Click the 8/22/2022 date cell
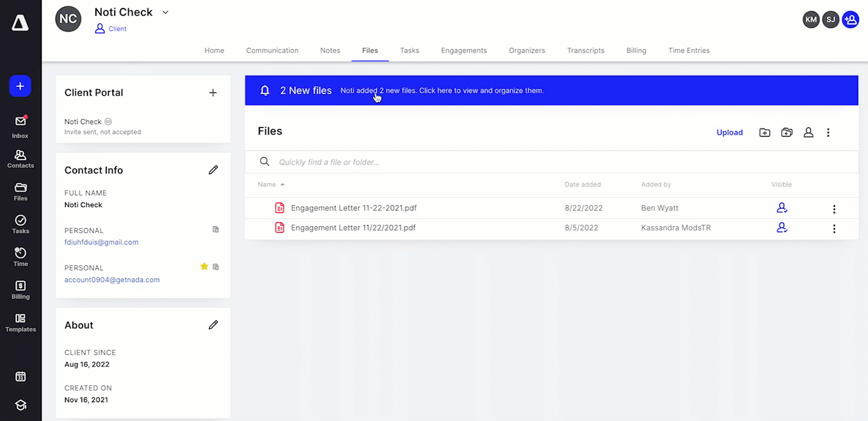This screenshot has width=868, height=421. (x=583, y=208)
